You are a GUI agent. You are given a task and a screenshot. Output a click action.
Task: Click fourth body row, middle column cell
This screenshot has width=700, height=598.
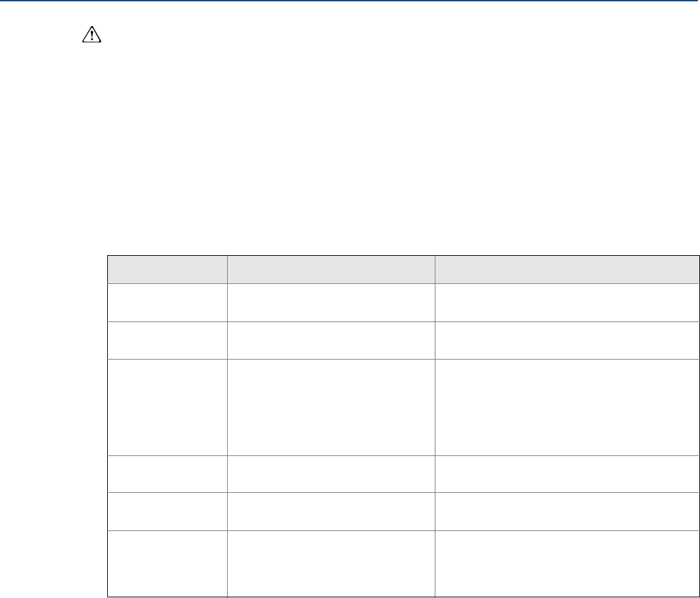tap(331, 474)
